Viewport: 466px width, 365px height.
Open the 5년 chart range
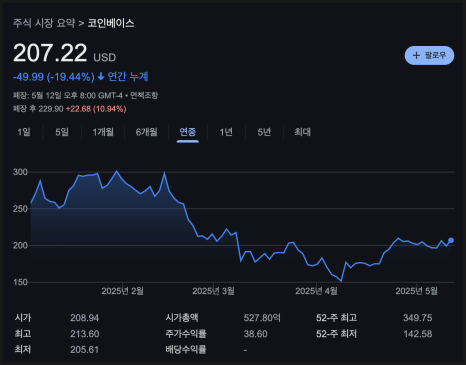tap(264, 132)
